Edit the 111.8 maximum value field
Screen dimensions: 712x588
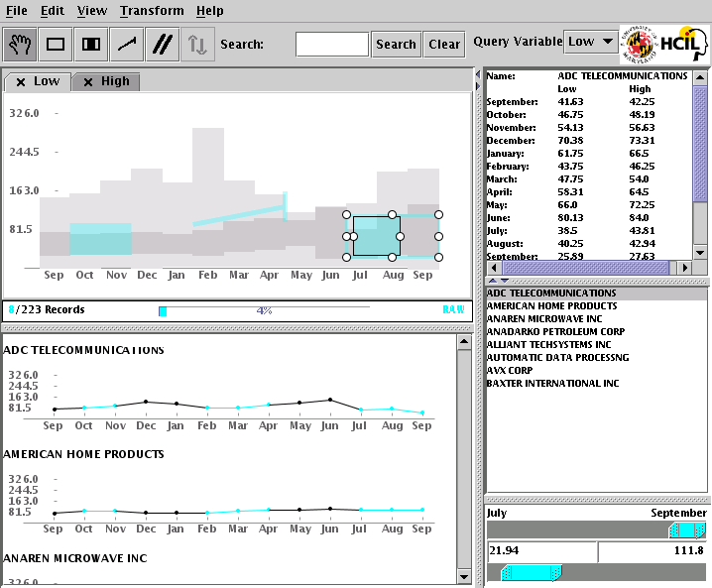[653, 550]
